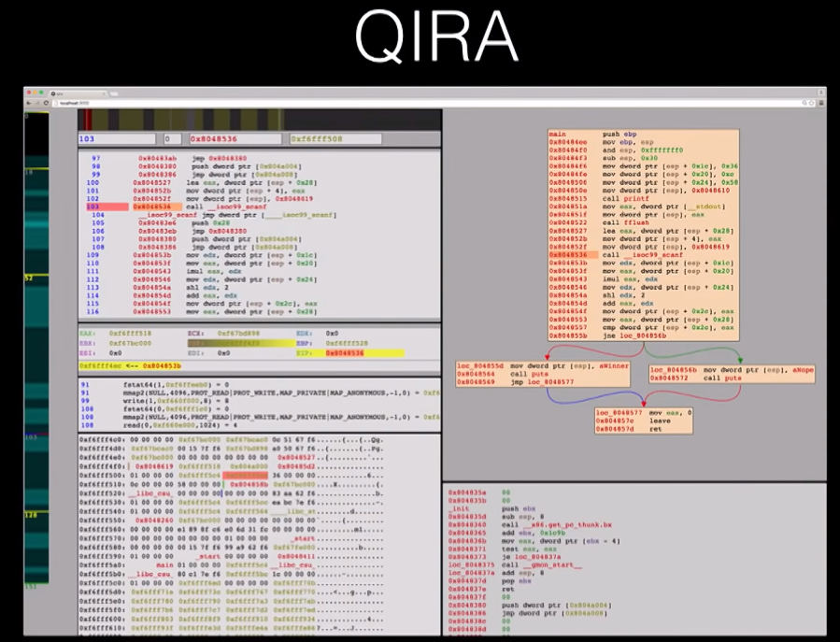Select the fstat64(1,...) syscall line
840x642 pixels.
point(155,385)
